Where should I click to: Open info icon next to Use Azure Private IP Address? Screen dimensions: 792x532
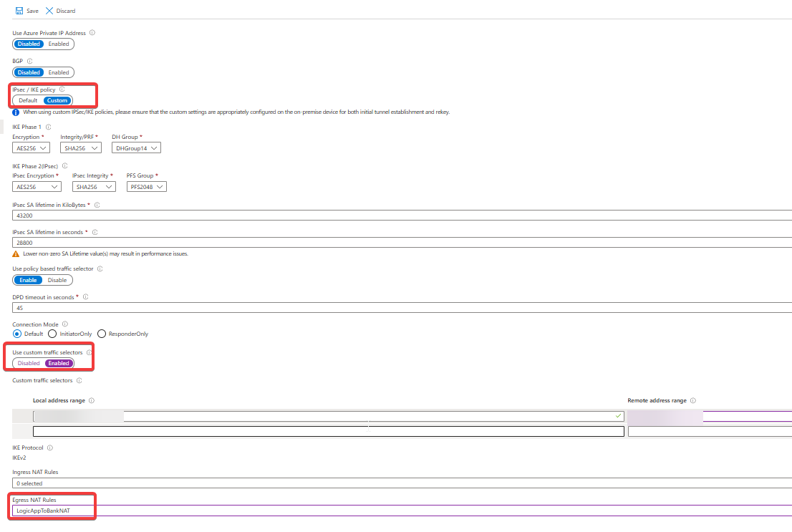(x=92, y=33)
